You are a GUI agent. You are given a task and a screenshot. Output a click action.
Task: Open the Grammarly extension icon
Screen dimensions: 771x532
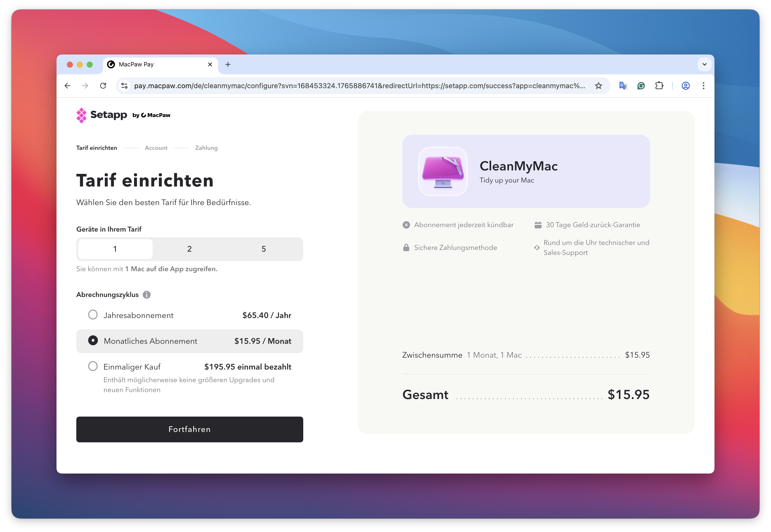pyautogui.click(x=641, y=86)
